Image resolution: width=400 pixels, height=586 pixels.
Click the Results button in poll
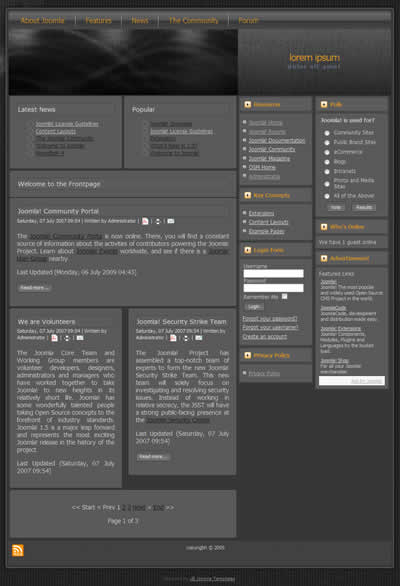pos(364,207)
